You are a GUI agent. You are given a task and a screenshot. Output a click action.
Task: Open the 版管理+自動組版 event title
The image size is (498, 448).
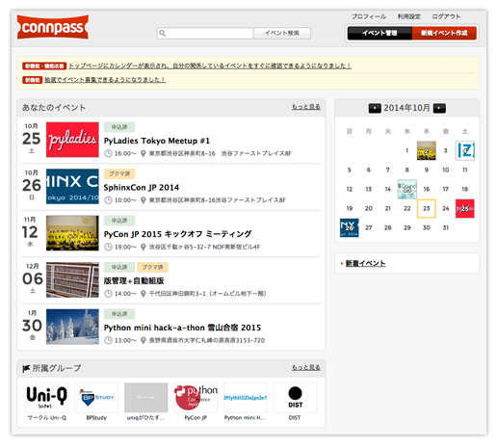(134, 281)
